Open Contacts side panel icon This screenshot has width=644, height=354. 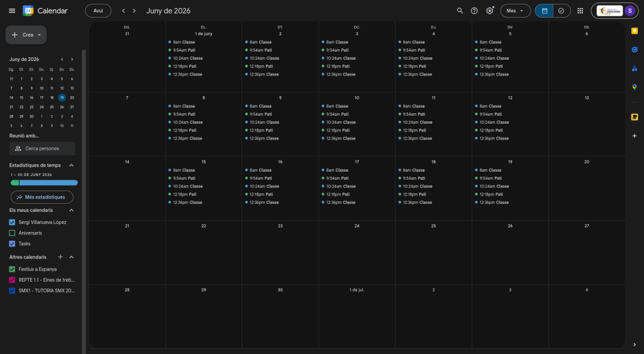coord(634,68)
